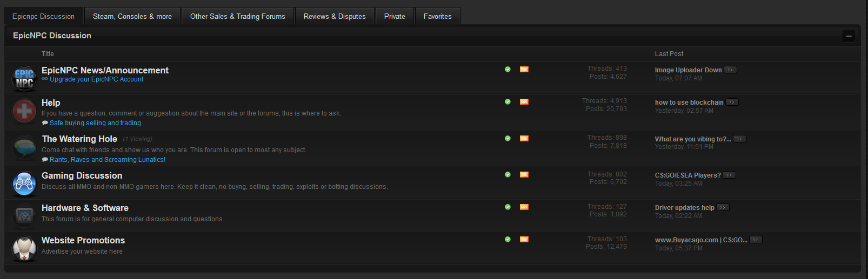Viewport: 868px width, 279px height.
Task: Click the 1 Viewing label by Watering Hole
Action: [x=138, y=139]
